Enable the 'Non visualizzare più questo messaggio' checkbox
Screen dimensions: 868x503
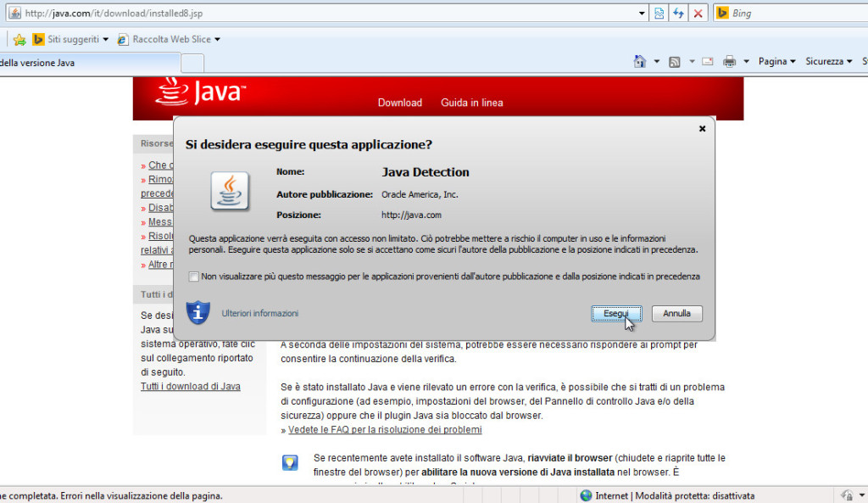click(193, 277)
